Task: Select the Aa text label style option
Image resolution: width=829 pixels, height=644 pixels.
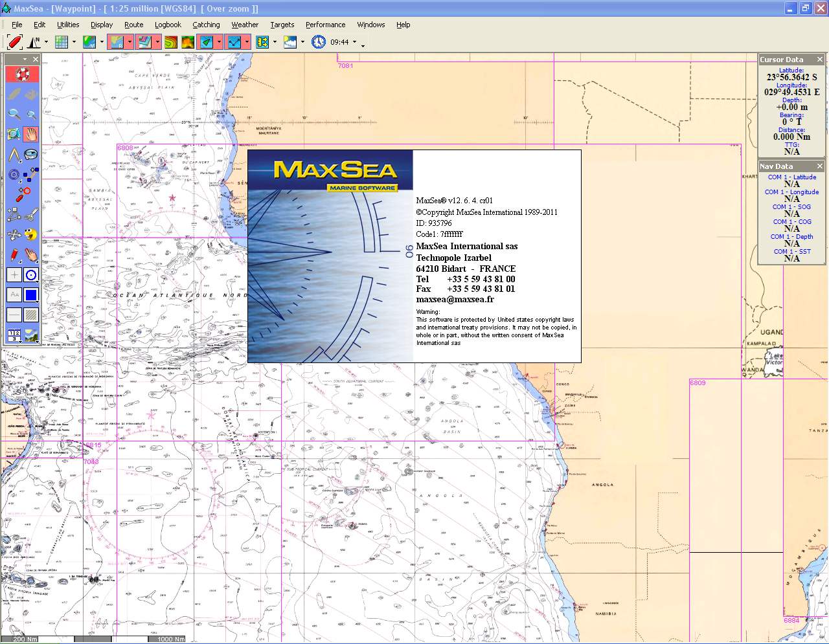Action: coord(14,294)
